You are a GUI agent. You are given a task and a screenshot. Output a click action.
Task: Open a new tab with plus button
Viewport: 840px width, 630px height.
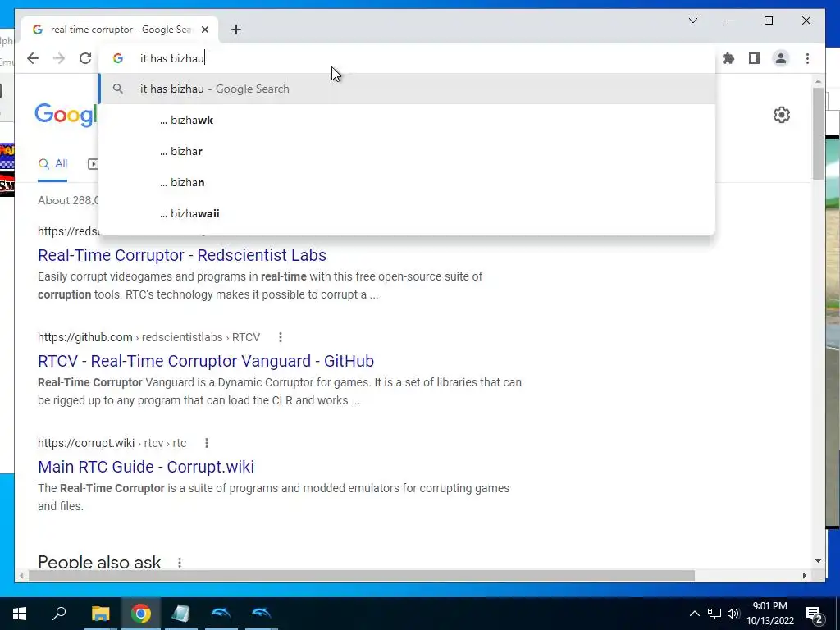tap(236, 30)
